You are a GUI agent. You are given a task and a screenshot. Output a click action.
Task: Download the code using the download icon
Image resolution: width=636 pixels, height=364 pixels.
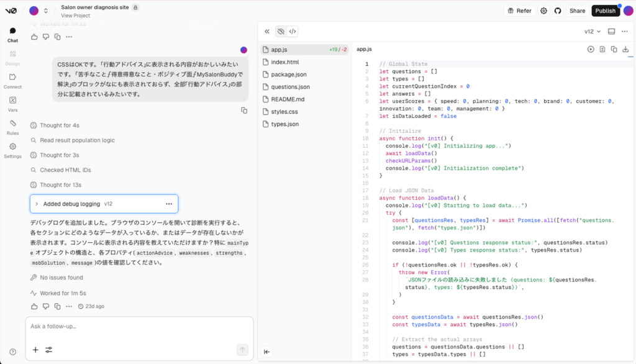pyautogui.click(x=625, y=49)
